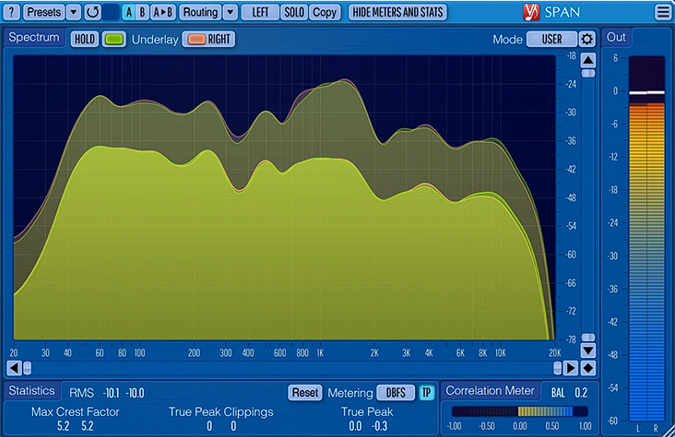Image resolution: width=675 pixels, height=437 pixels.
Task: Open the help question mark button
Action: tap(12, 12)
